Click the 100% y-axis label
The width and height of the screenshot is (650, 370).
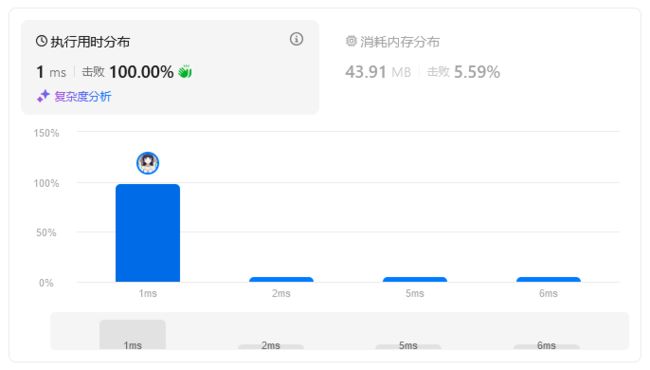46,183
